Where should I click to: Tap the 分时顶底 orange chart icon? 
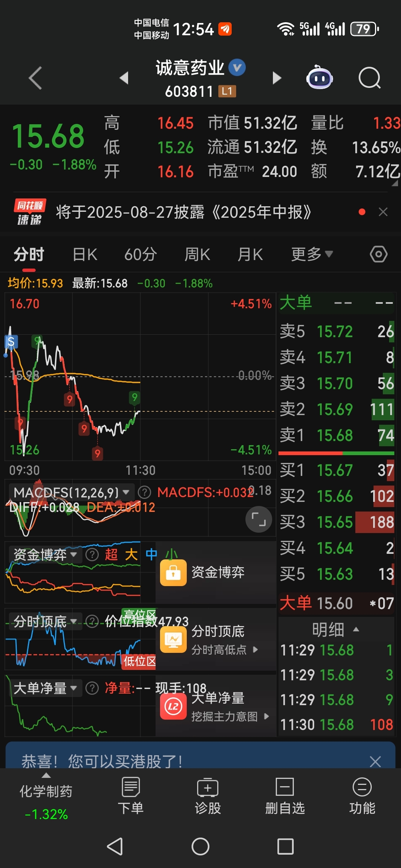173,640
